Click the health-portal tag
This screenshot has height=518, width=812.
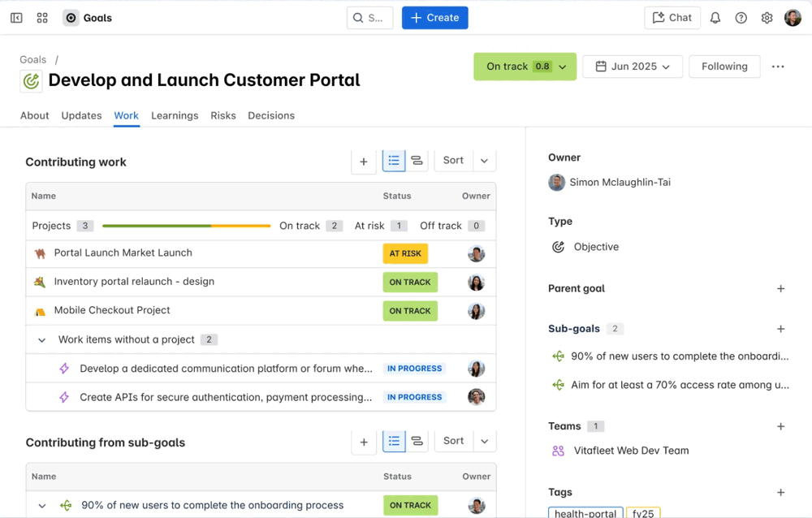coord(585,513)
